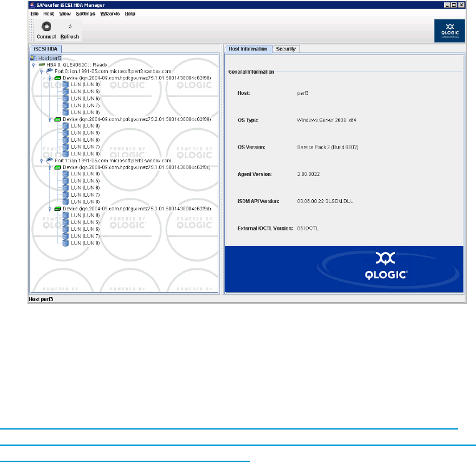This screenshot has width=476, height=462.
Task: Click LUN 5 disk icon under device 62f99
Action: [x=66, y=133]
